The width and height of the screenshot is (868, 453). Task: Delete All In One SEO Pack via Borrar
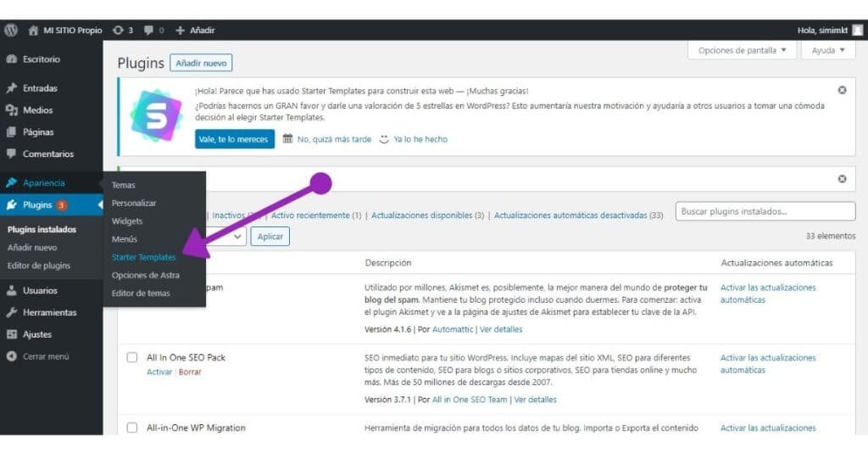coord(190,372)
